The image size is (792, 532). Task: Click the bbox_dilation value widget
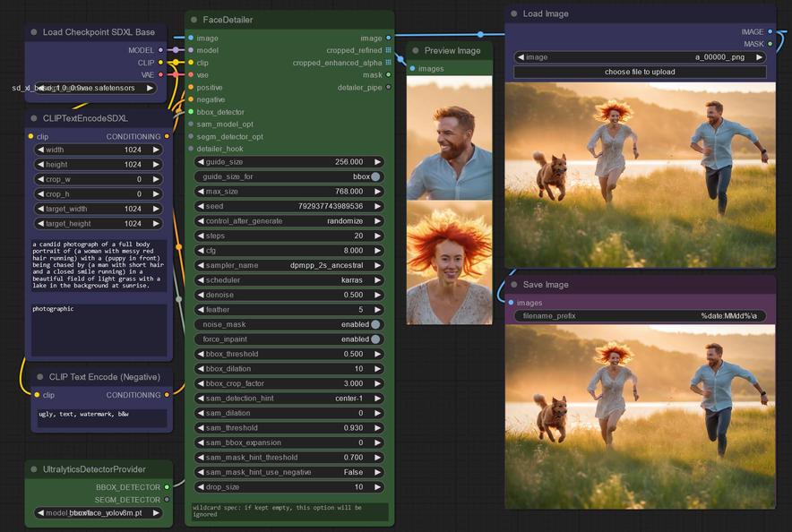pos(288,369)
